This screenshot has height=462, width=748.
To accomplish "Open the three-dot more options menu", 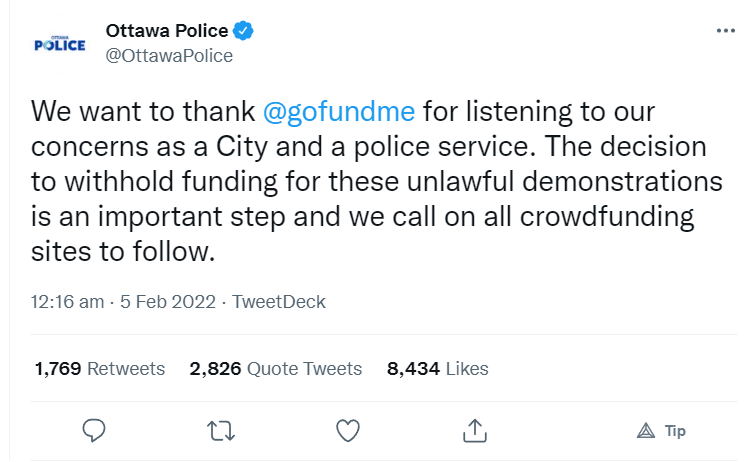I will (x=726, y=31).
